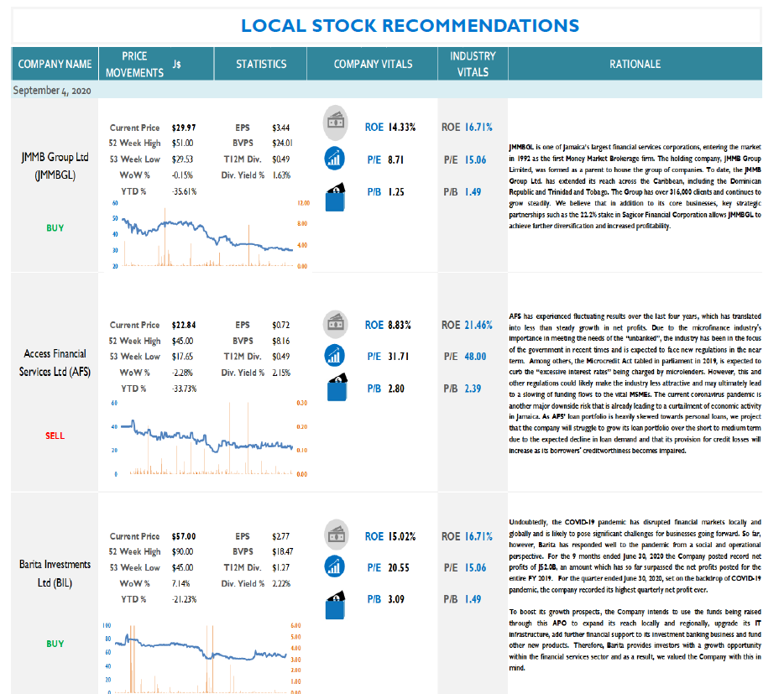
Task: Select the AFS YTD value -33.73%
Action: [184, 389]
